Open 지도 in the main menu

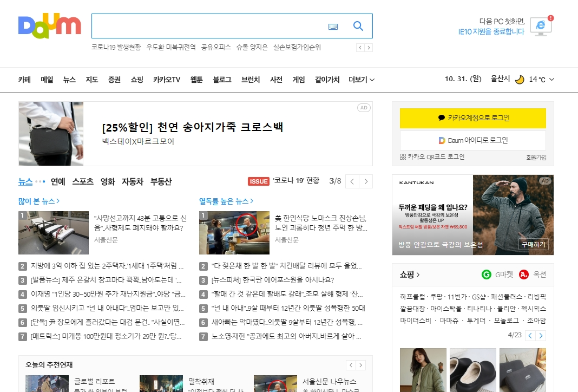(x=92, y=79)
